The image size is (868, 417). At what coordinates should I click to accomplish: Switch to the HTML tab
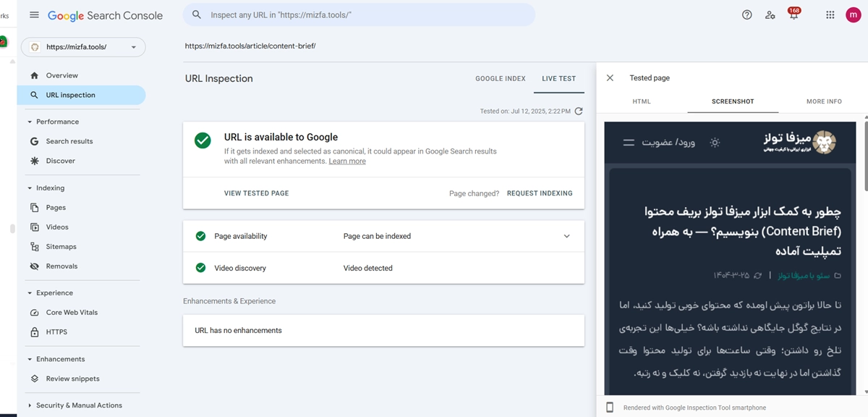click(x=642, y=101)
